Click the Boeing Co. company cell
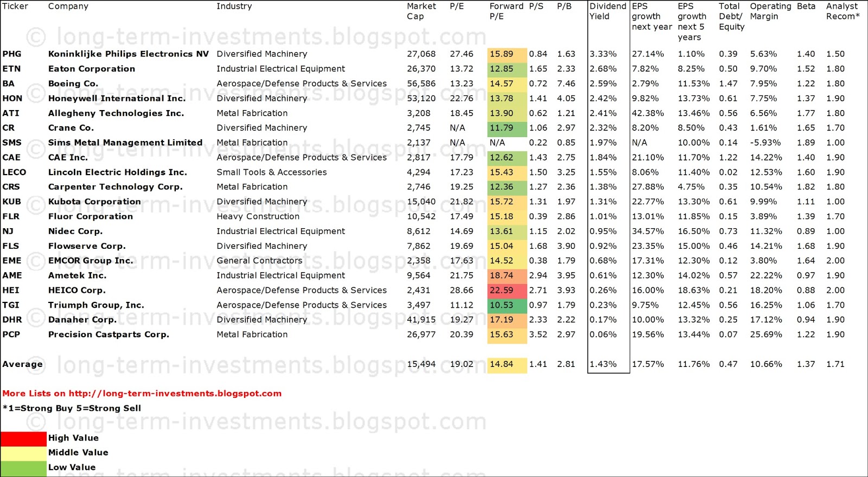 [73, 83]
